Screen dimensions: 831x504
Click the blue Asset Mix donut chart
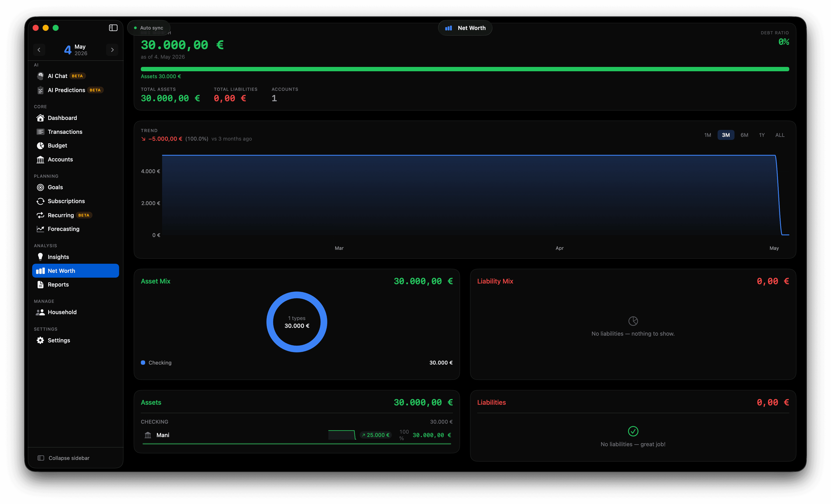tap(297, 322)
